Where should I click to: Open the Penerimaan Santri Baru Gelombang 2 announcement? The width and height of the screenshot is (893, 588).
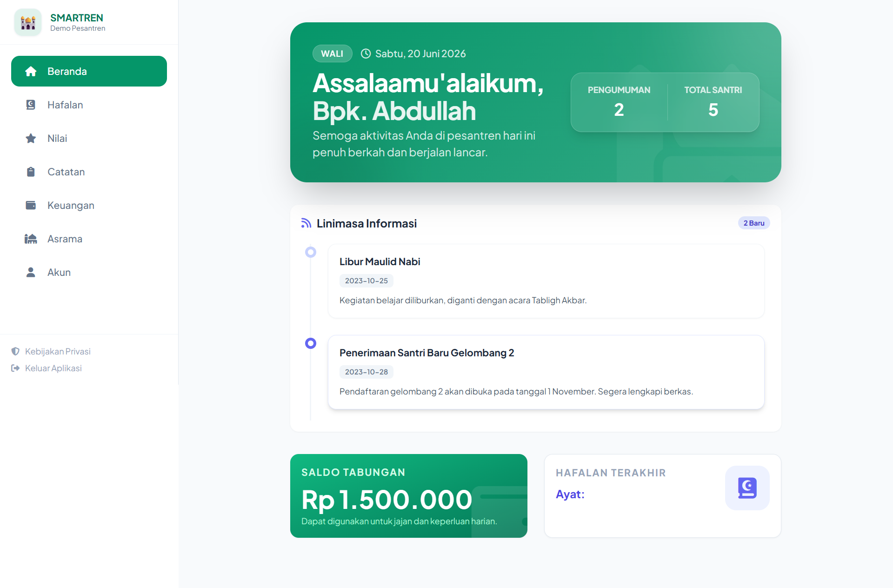click(546, 372)
